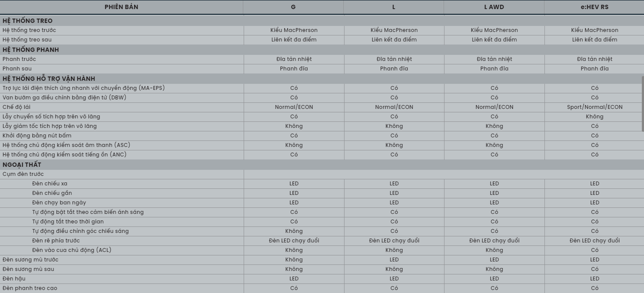
Task: Click the 'NGOẠI THẤT' section heading
Action: pos(22,165)
